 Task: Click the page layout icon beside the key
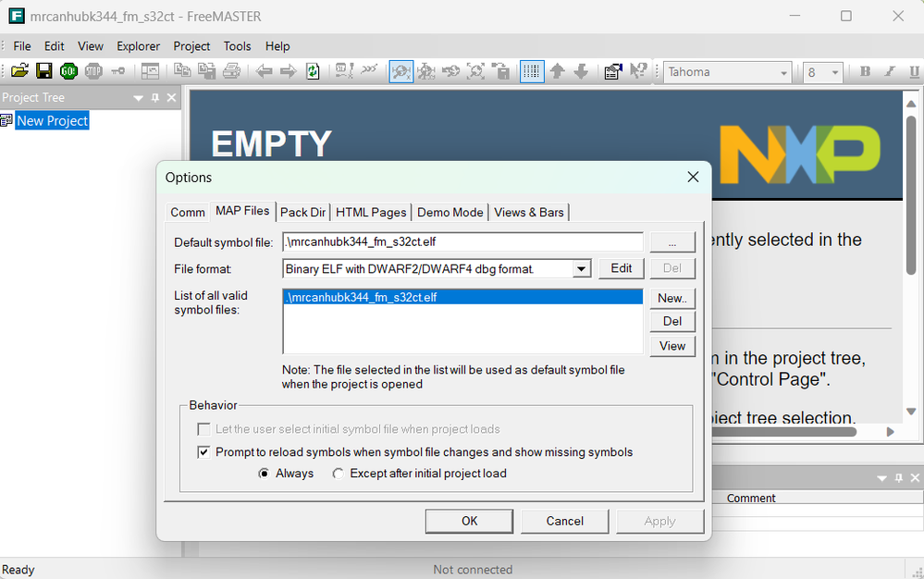[150, 71]
